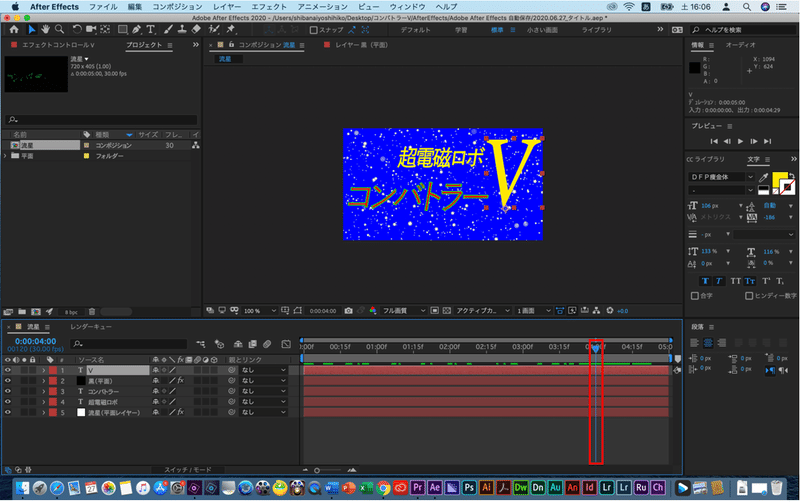This screenshot has width=800, height=502.
Task: Open the composition mini-flowchart in timeline
Action: (x=201, y=344)
